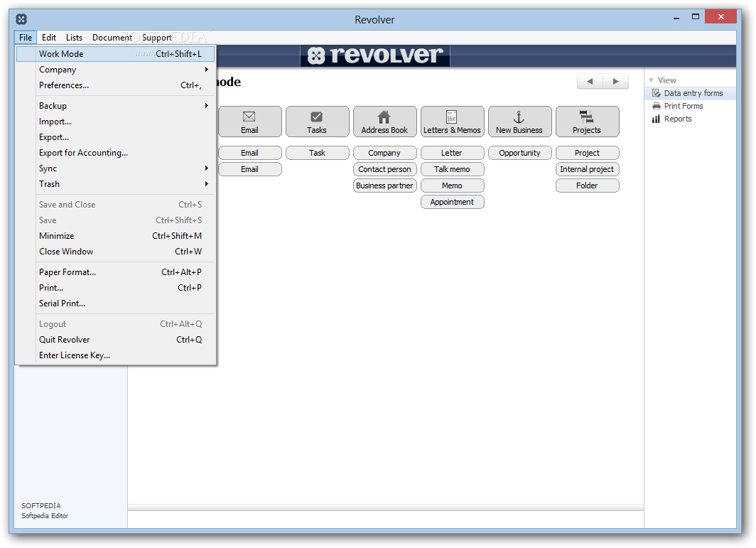The width and height of the screenshot is (756, 548).
Task: Collapse the View section triangle
Action: click(651, 80)
